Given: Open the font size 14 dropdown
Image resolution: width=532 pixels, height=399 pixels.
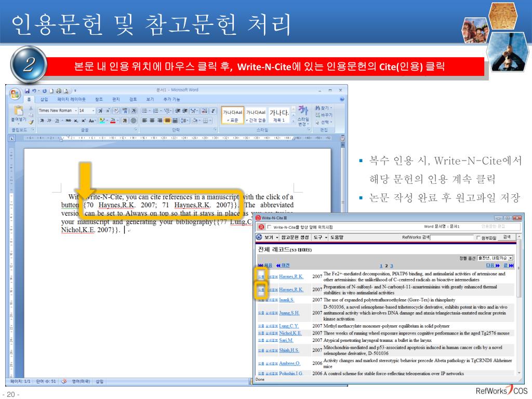Looking at the screenshot, I should pos(94,111).
